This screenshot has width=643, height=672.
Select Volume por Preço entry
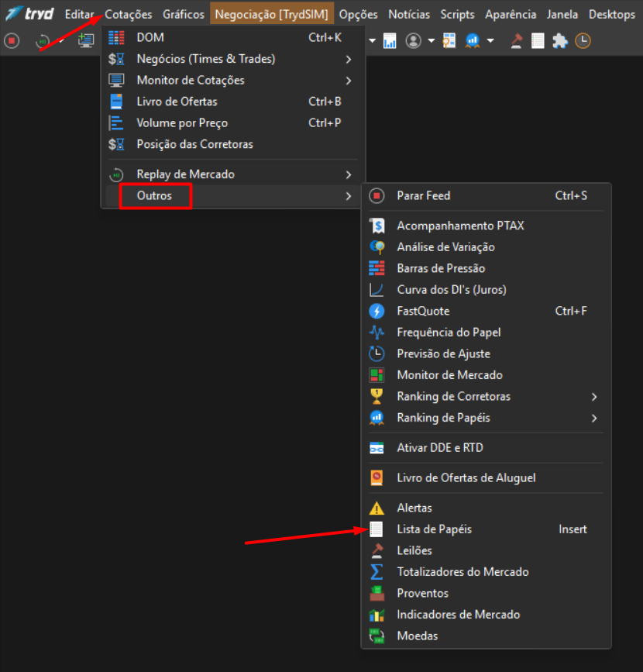point(233,123)
